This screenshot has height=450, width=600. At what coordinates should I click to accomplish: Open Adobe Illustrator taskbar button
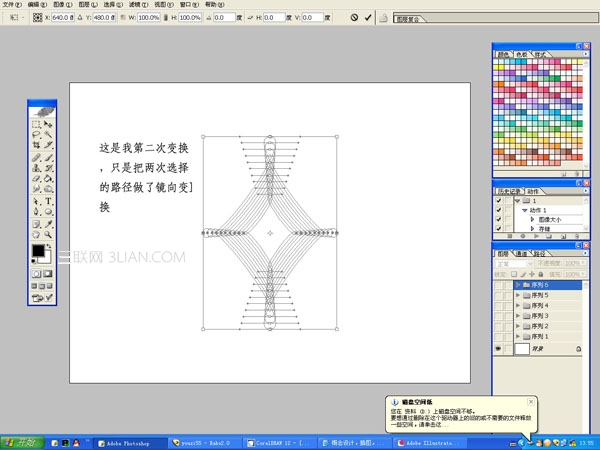coord(429,443)
